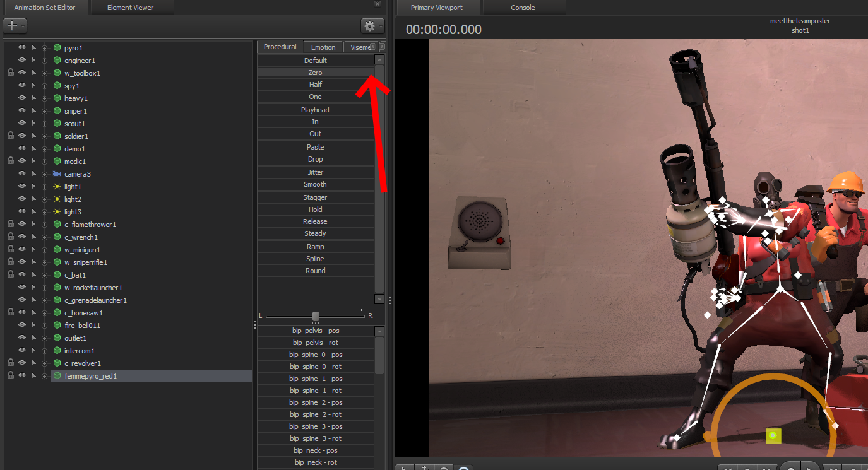The height and width of the screenshot is (470, 868).
Task: Click the cube icon beside intercom1
Action: (x=57, y=351)
